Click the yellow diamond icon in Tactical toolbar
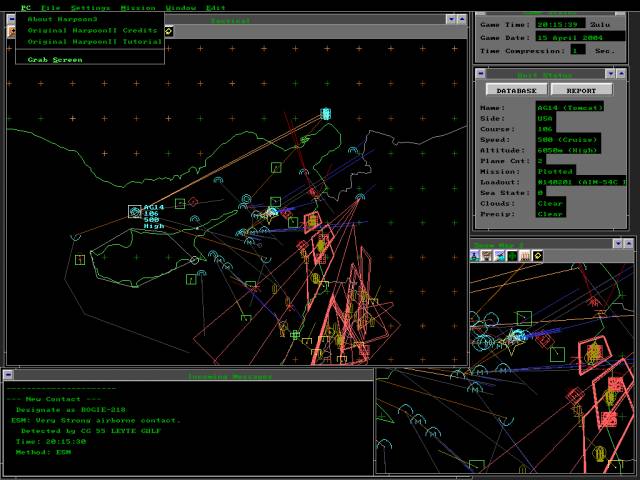Screen dimensions: 640x480 [x=169, y=31]
